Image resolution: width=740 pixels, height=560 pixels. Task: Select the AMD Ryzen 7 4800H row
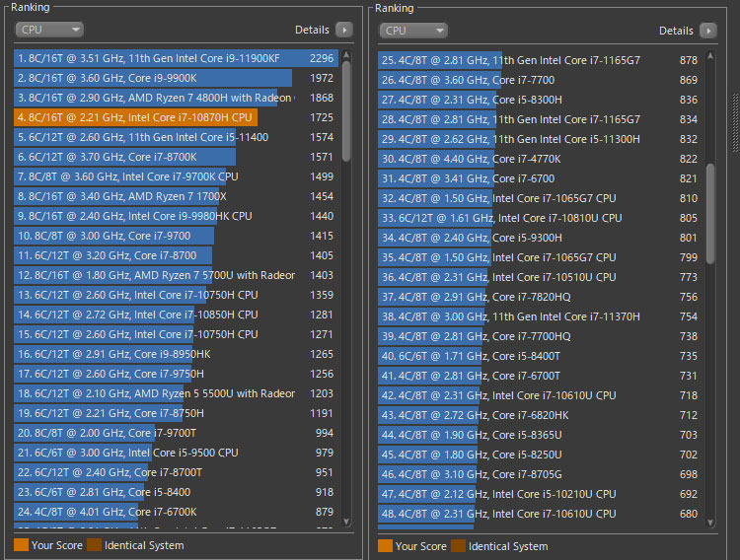click(x=176, y=98)
